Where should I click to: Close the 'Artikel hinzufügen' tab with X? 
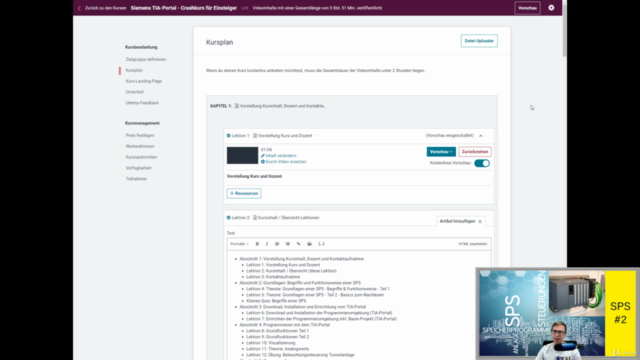pos(480,221)
